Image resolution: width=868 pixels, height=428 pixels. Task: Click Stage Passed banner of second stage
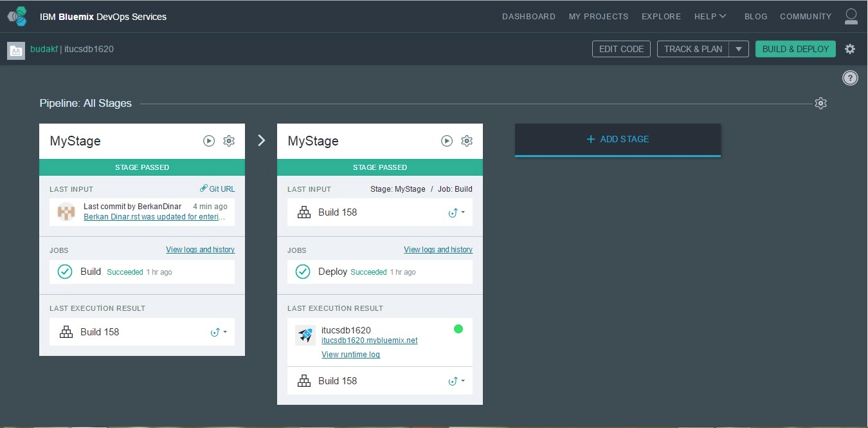tap(379, 167)
